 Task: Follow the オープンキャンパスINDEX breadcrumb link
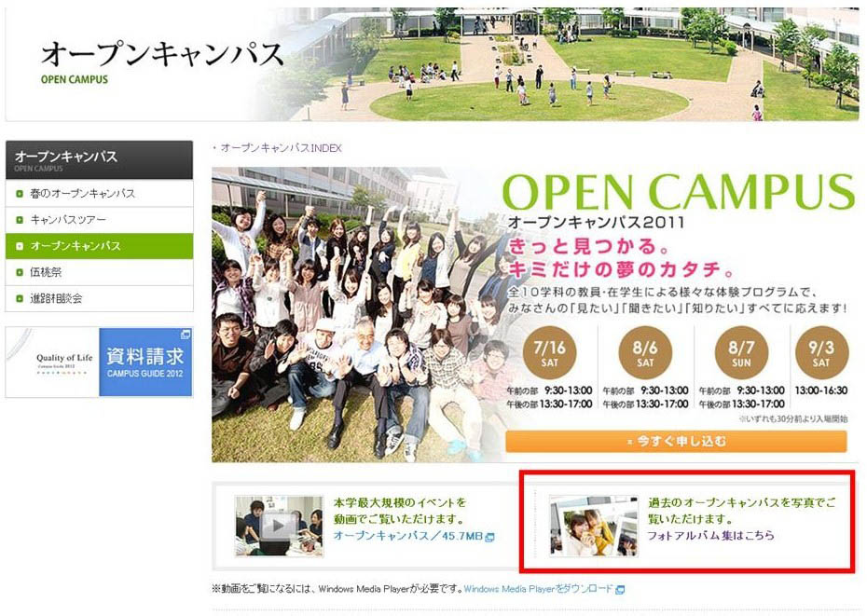pos(281,148)
